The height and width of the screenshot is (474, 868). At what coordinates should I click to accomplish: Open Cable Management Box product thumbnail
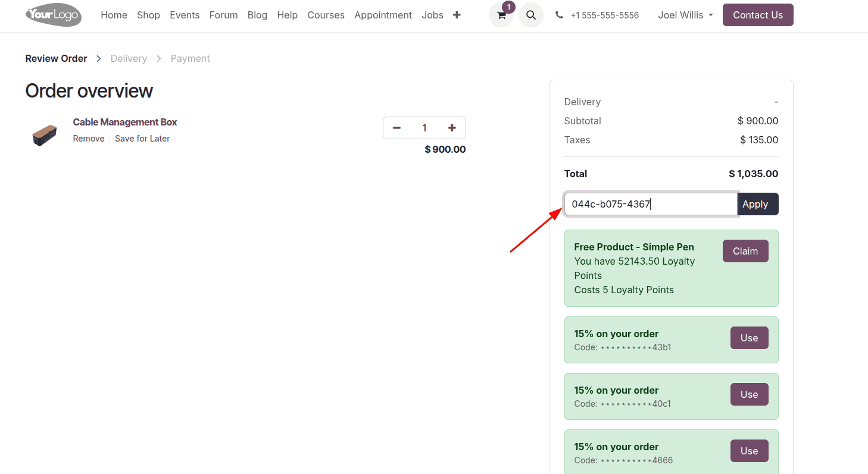click(x=45, y=135)
